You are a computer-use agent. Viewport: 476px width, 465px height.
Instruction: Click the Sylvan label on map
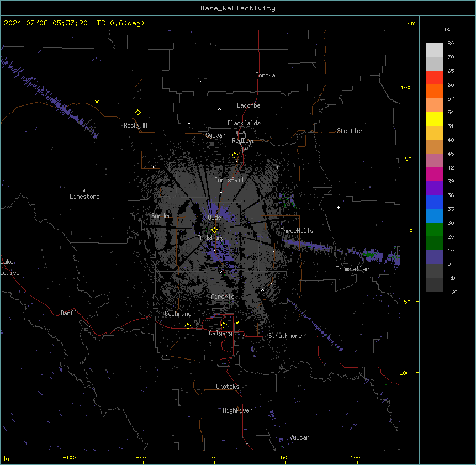215,135
